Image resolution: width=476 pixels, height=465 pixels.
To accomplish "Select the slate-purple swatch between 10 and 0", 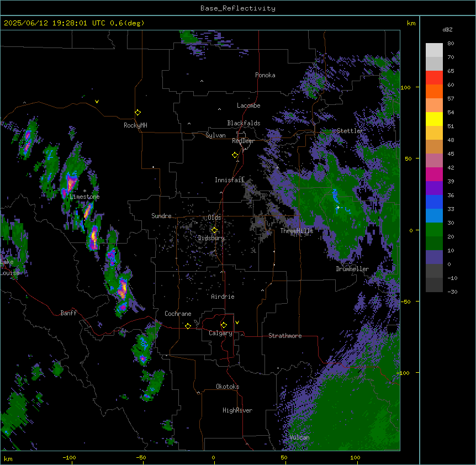I will click(434, 257).
